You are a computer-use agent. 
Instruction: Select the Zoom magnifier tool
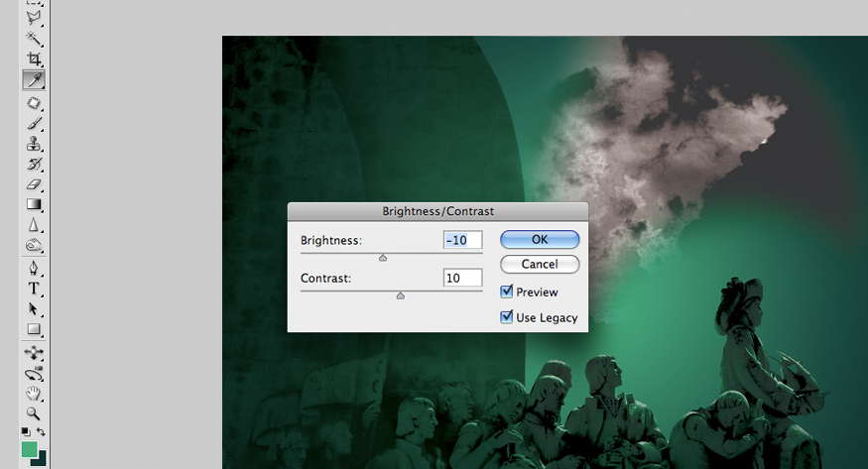[x=33, y=413]
